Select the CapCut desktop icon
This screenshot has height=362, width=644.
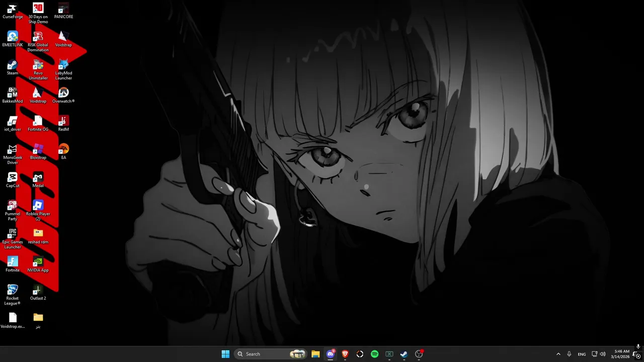tap(13, 180)
